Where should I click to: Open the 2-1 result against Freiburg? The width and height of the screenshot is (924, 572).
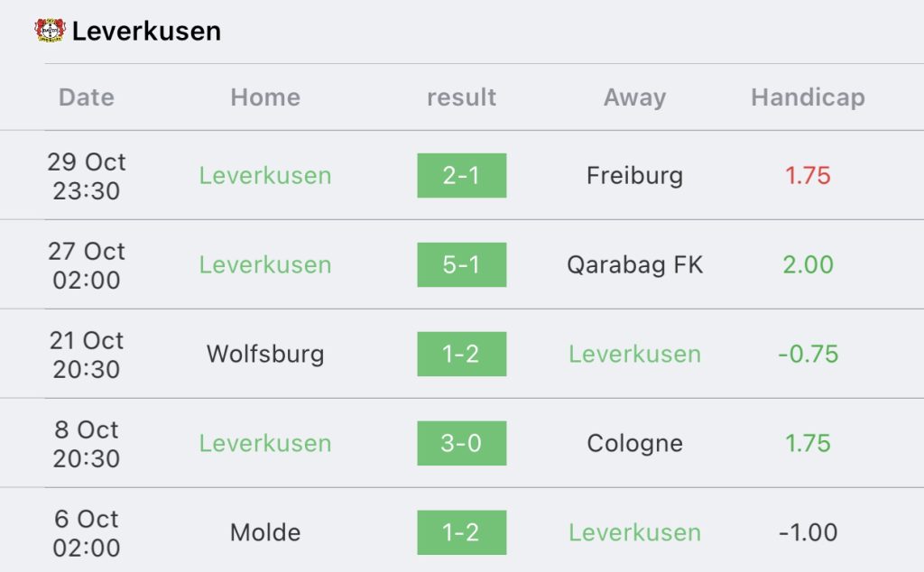(x=461, y=176)
